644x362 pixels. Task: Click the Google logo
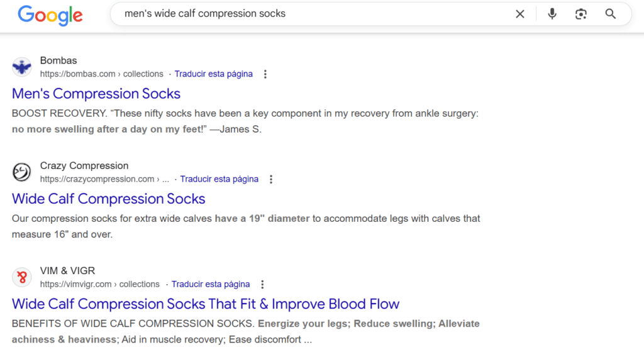coord(50,15)
